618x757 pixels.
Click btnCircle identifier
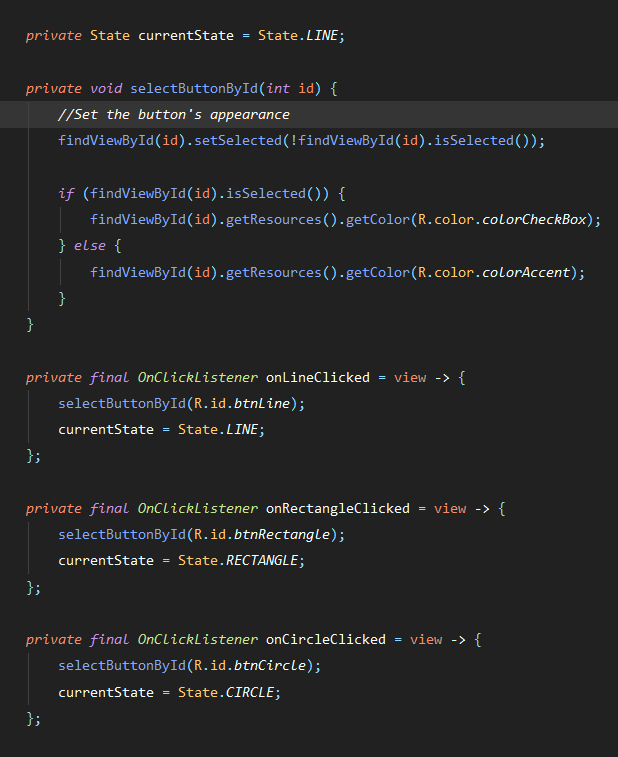point(270,666)
